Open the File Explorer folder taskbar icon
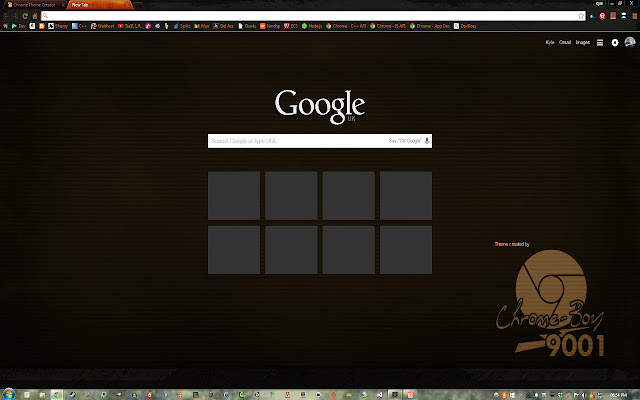640x400 pixels. coord(42,395)
